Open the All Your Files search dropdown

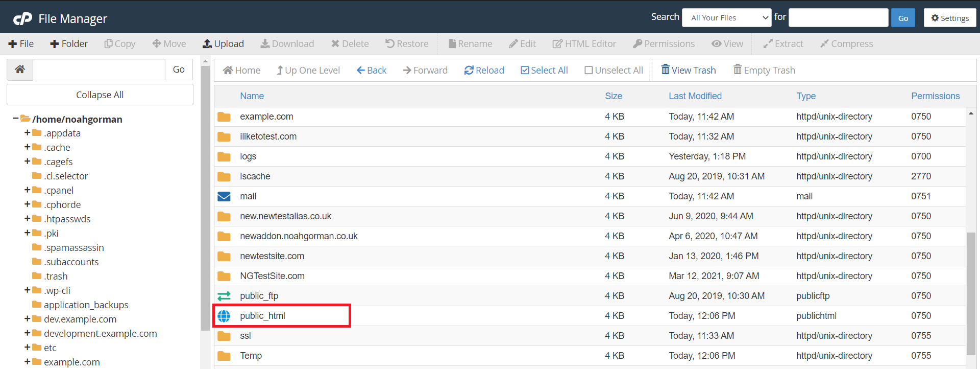[x=726, y=18]
